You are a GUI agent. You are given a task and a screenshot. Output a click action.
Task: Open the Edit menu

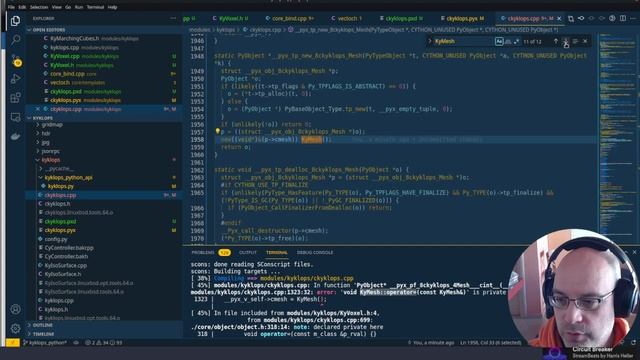pos(22,7)
